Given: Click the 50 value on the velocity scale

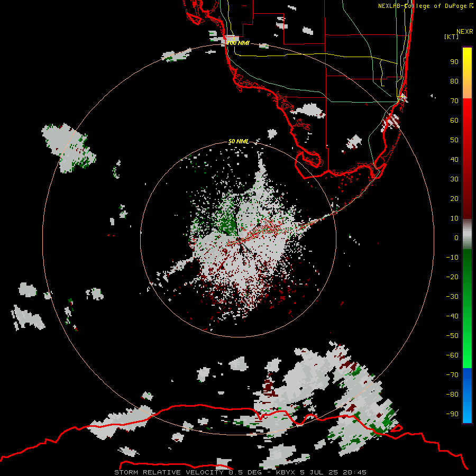Looking at the screenshot, I should [454, 140].
